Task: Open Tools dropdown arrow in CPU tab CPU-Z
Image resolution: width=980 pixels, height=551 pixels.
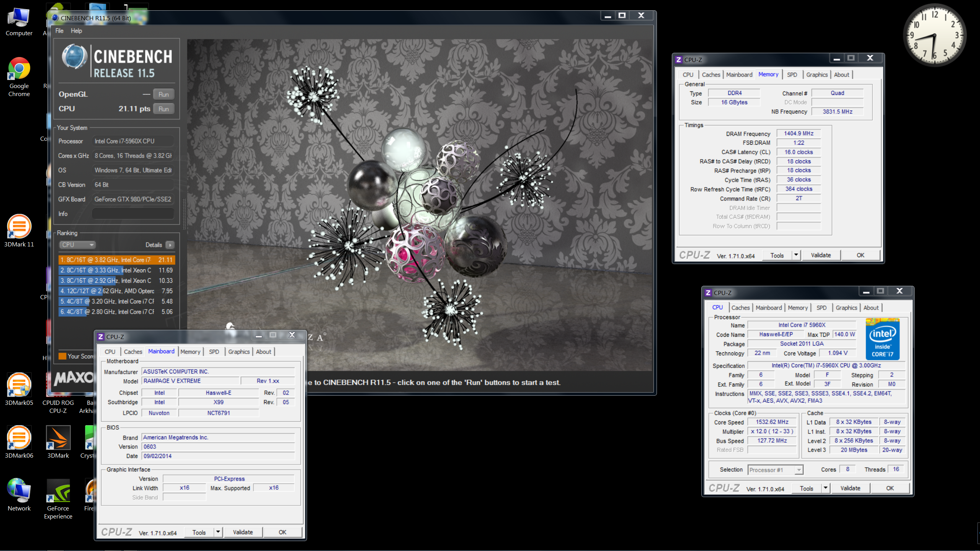Action: [x=825, y=488]
